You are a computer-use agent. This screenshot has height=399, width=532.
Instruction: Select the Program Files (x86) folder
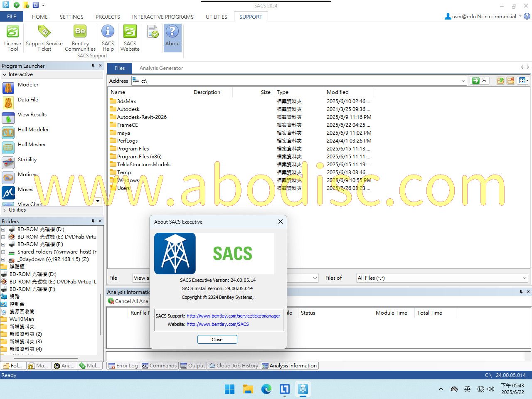coord(139,157)
